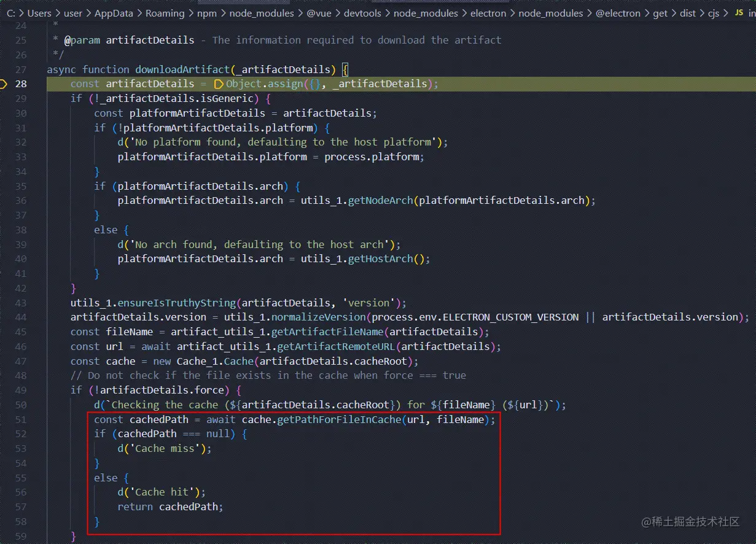This screenshot has height=544, width=756.
Task: Open the C: drive breadcrumb segment
Action: click(10, 13)
